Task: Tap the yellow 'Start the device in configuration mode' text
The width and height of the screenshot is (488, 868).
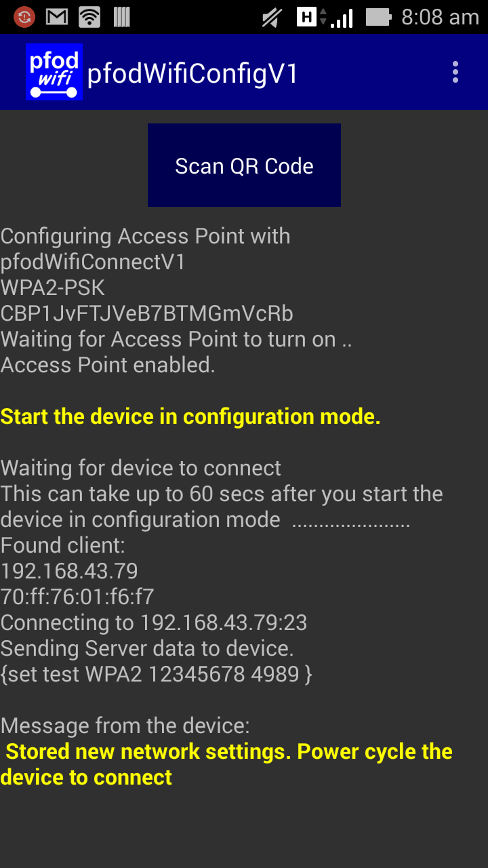Action: coord(190,416)
